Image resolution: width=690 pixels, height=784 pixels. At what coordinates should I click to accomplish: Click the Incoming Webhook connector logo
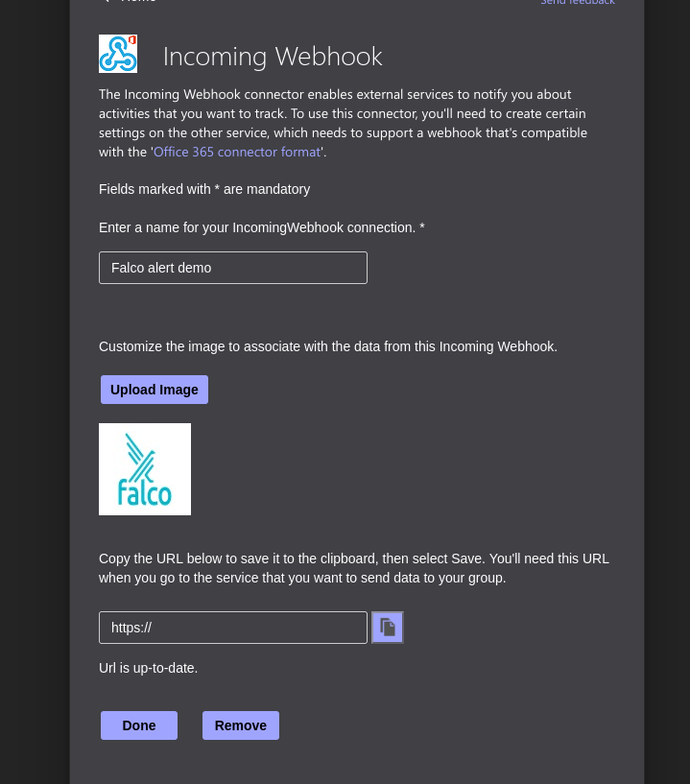click(118, 54)
